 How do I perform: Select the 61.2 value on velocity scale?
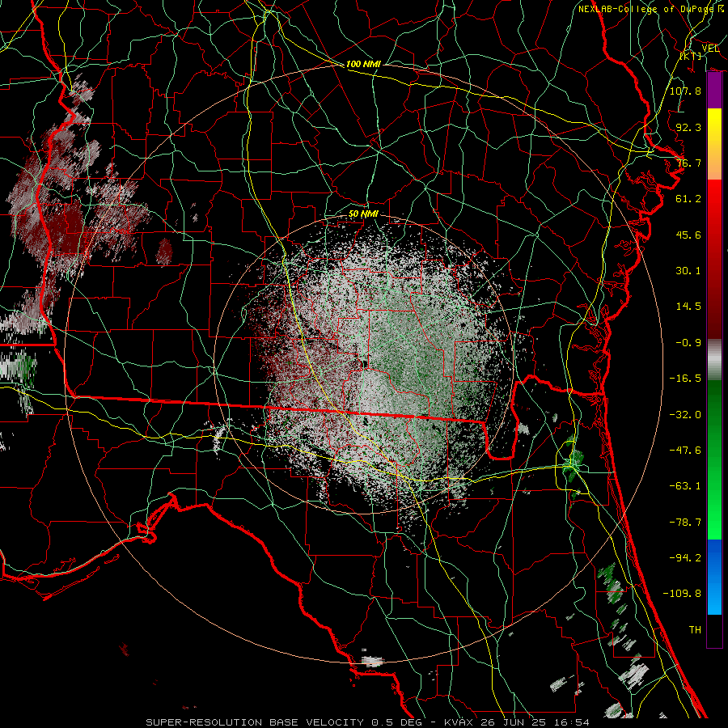pos(688,199)
